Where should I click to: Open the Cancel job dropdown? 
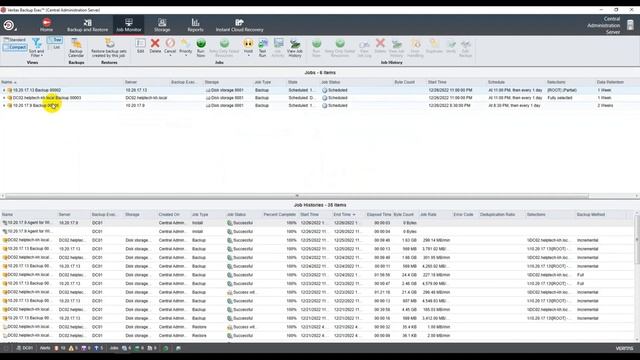[170, 47]
